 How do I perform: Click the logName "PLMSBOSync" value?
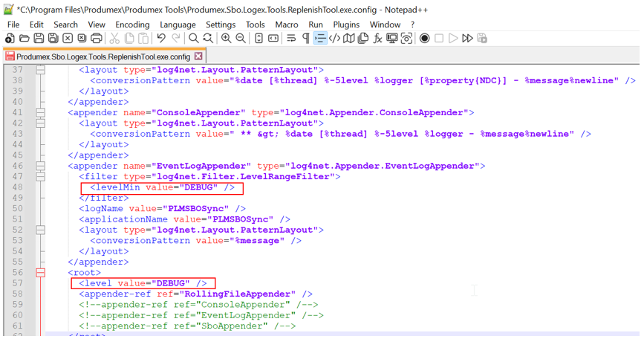point(196,208)
